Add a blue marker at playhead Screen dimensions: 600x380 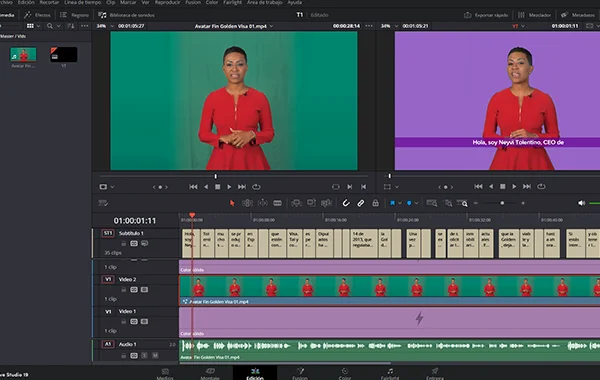[409, 203]
